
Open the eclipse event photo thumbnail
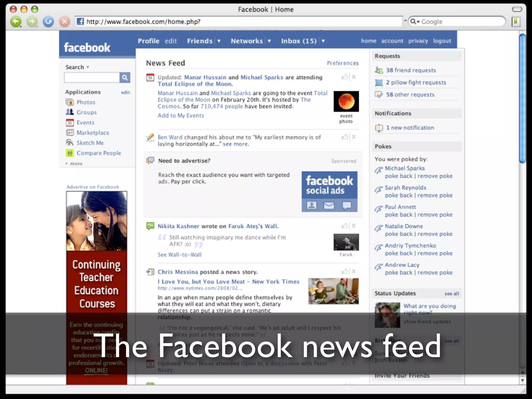[x=346, y=101]
